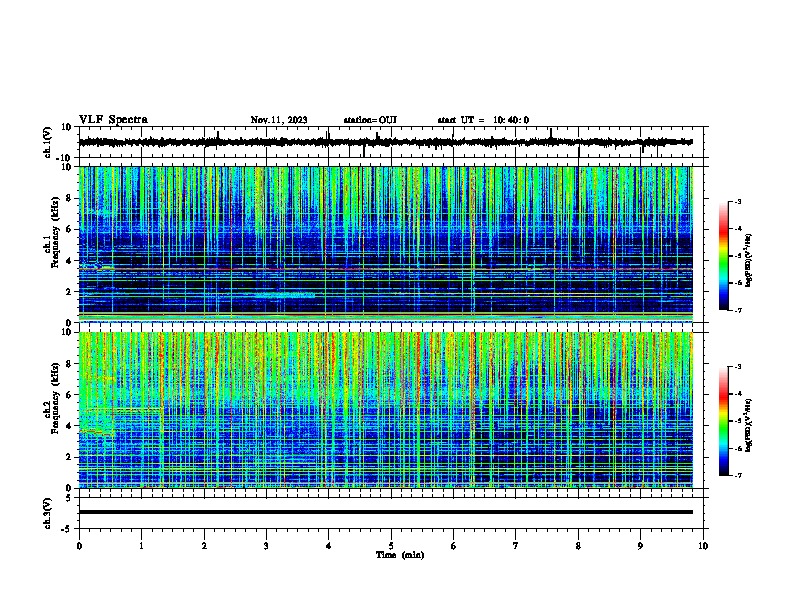
Task: Click the "8" tick on ch.1 frequency axis
Action: click(x=69, y=198)
